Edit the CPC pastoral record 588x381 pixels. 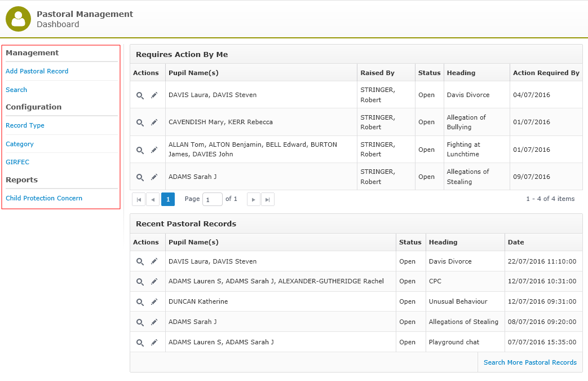tap(154, 282)
